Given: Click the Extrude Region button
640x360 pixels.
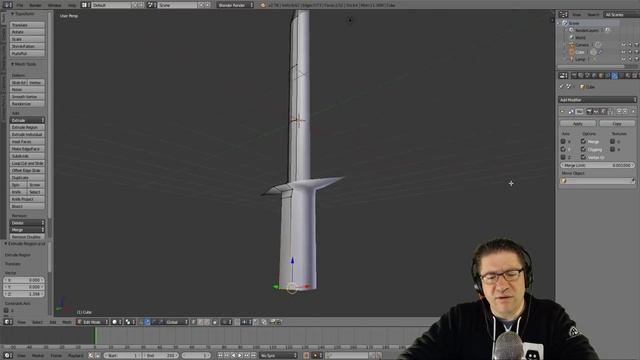Looking at the screenshot, I should tap(27, 127).
